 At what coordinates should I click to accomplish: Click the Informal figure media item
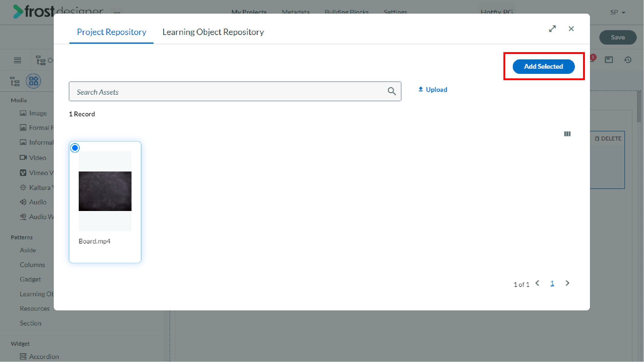[x=36, y=142]
